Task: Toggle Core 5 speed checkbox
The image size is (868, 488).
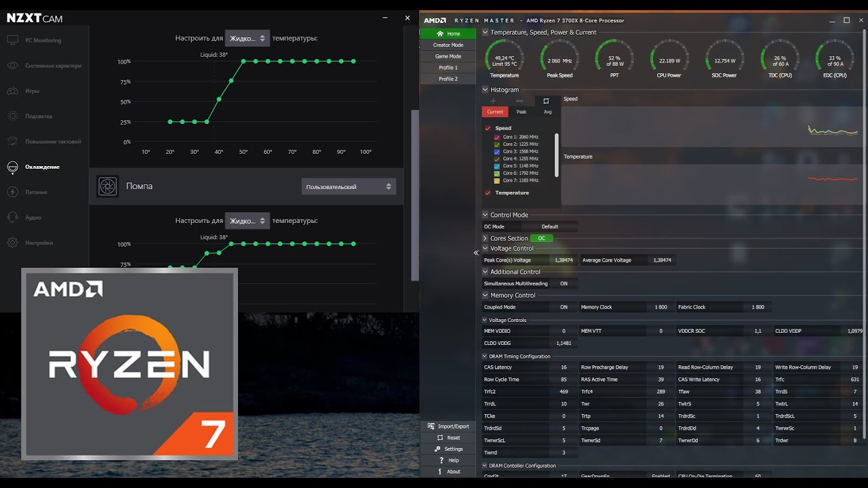Action: [x=498, y=166]
